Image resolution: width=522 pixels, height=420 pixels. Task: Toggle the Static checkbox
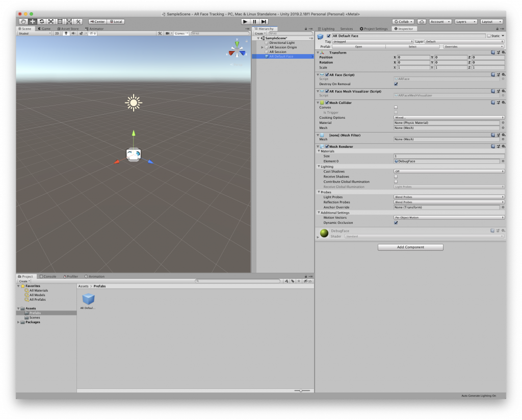(489, 36)
